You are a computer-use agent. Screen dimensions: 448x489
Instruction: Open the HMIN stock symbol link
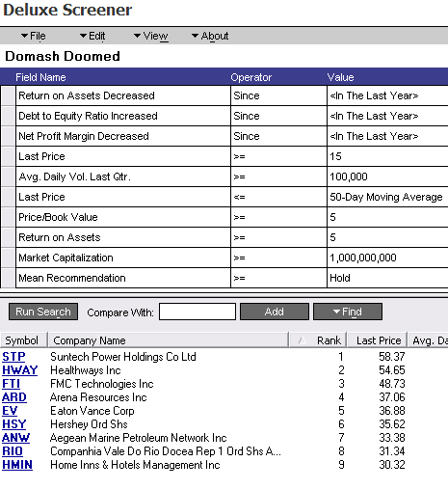17,465
